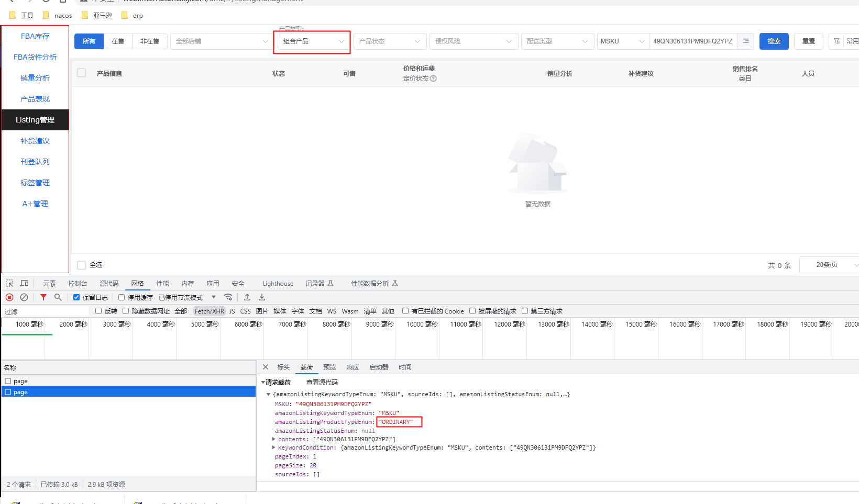
Task: Open 补货建议 in the sidebar
Action: (35, 141)
